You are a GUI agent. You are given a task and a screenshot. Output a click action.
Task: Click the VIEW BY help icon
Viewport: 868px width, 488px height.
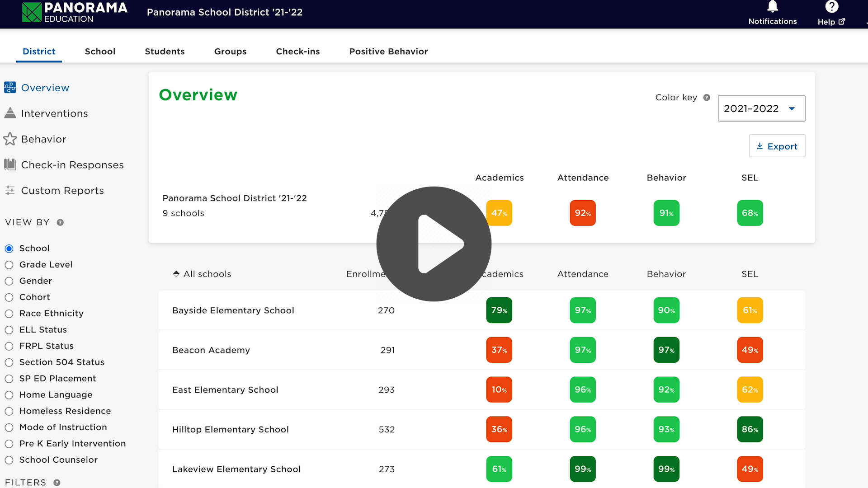pyautogui.click(x=60, y=222)
